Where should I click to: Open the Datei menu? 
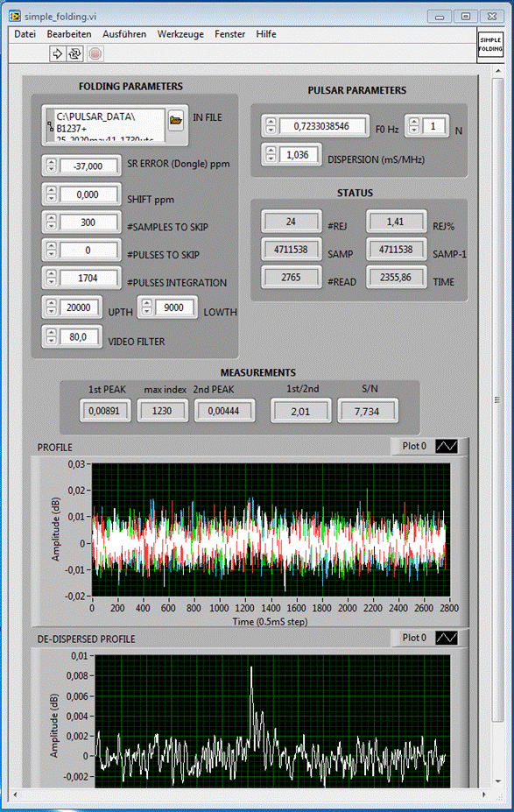tap(25, 34)
